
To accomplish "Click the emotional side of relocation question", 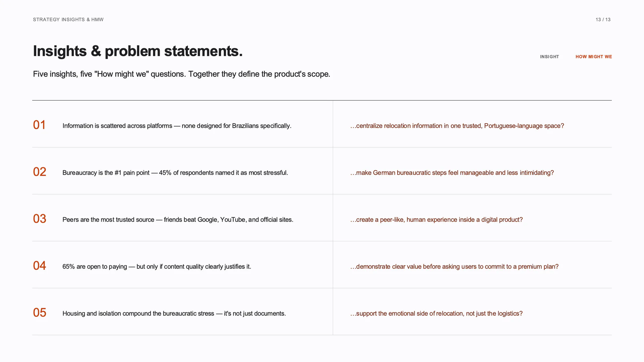I will point(436,313).
